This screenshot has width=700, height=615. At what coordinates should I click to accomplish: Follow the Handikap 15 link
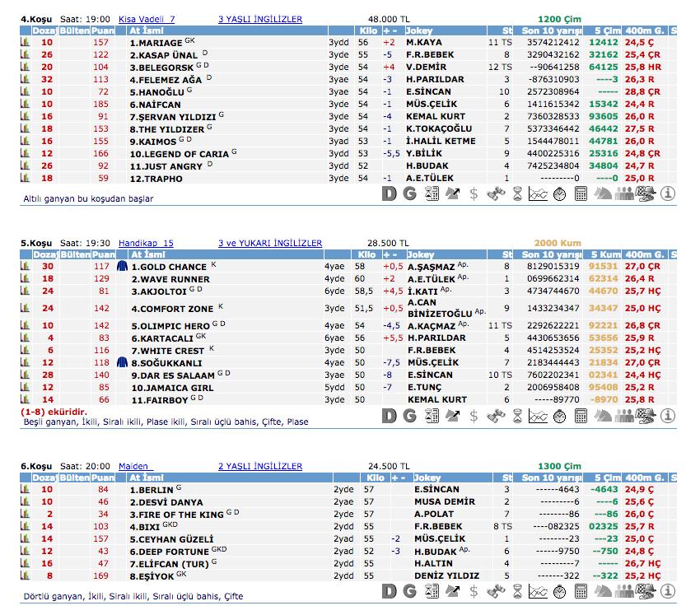(146, 243)
